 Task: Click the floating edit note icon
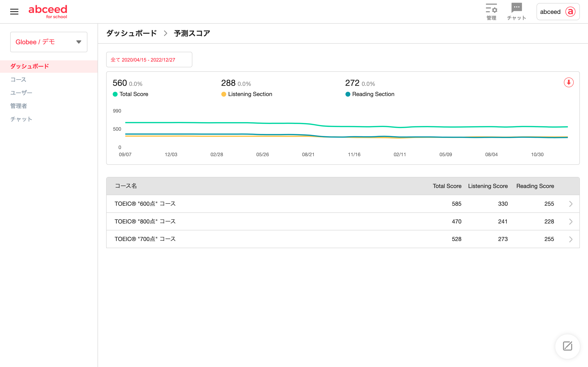567,346
